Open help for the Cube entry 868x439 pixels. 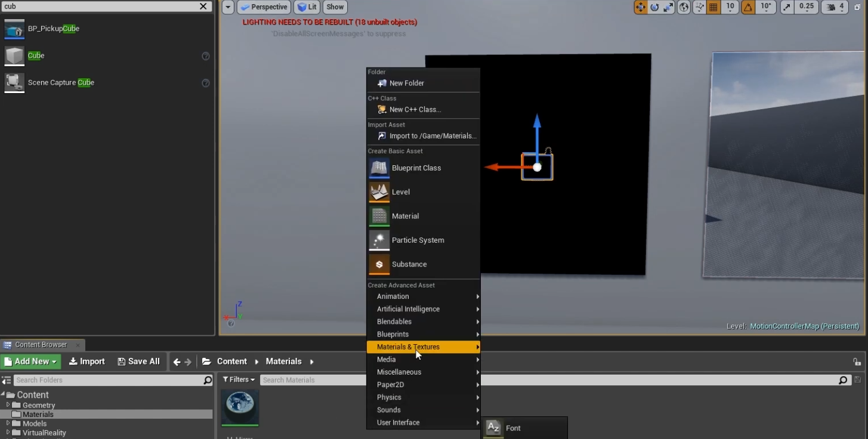click(x=206, y=56)
